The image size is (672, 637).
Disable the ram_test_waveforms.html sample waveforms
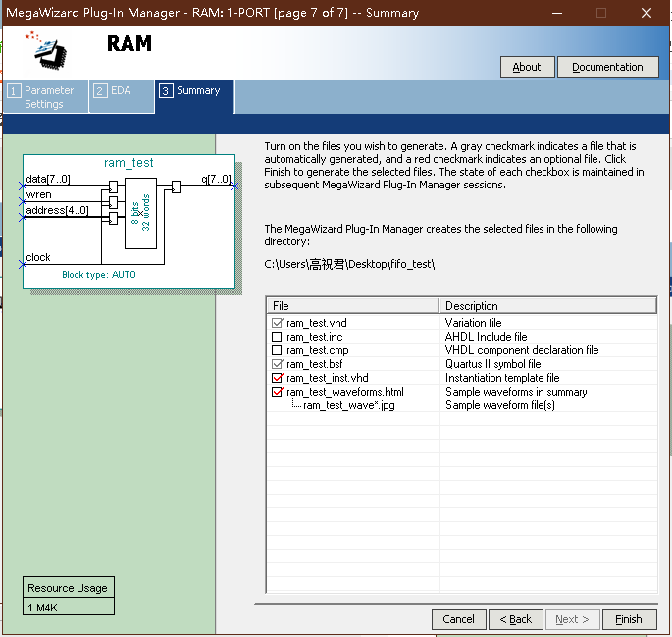(x=278, y=392)
